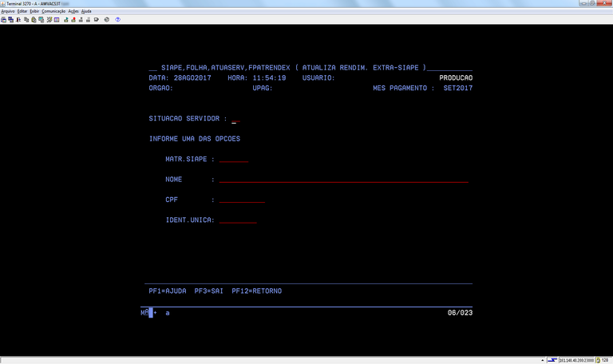The height and width of the screenshot is (364, 613).
Task: Open the Ajuda menu
Action: 86,11
